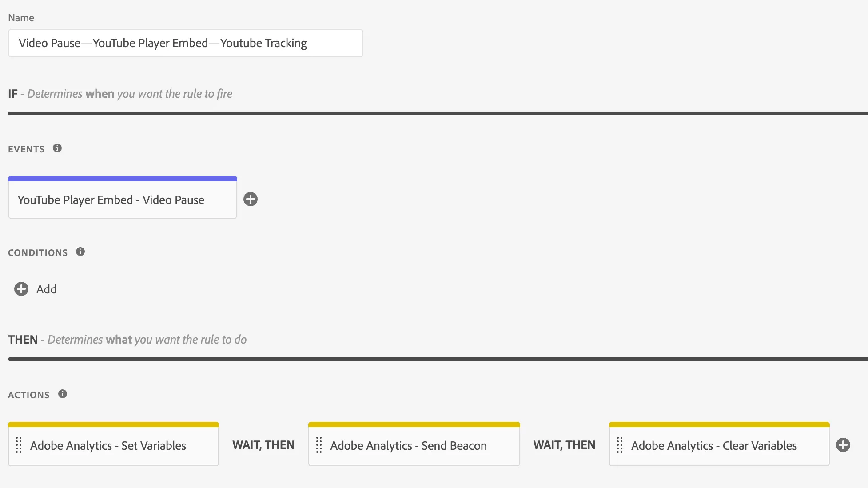Grab the Send Beacon drag handle

[319, 445]
